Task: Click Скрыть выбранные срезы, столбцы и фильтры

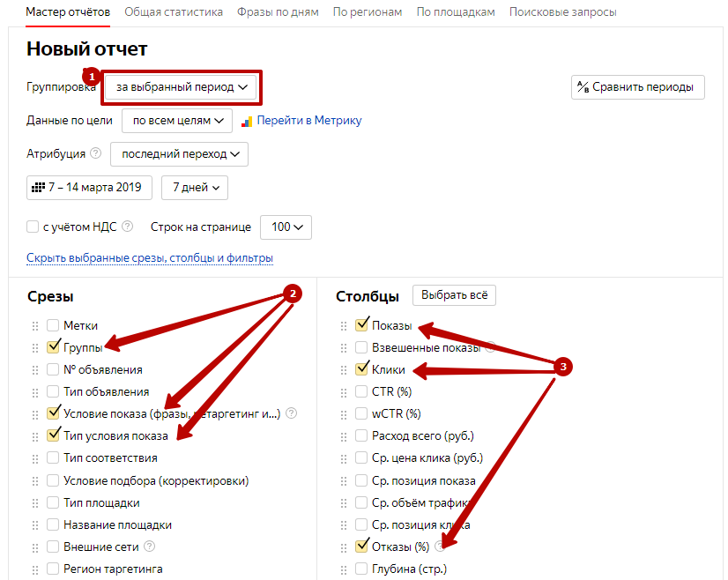Action: point(150,257)
